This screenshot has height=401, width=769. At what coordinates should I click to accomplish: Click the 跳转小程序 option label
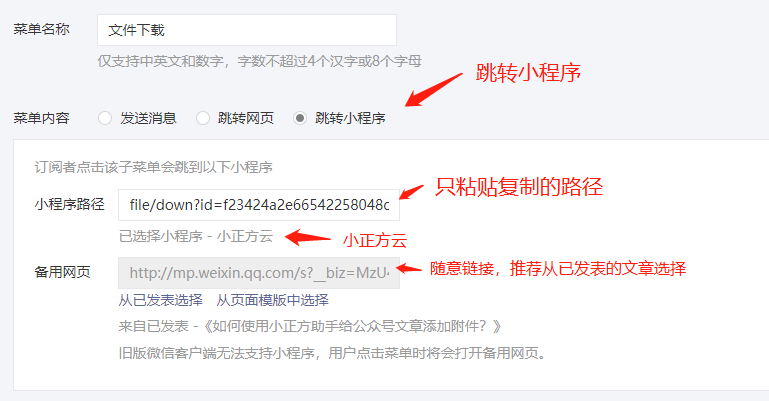tap(350, 118)
